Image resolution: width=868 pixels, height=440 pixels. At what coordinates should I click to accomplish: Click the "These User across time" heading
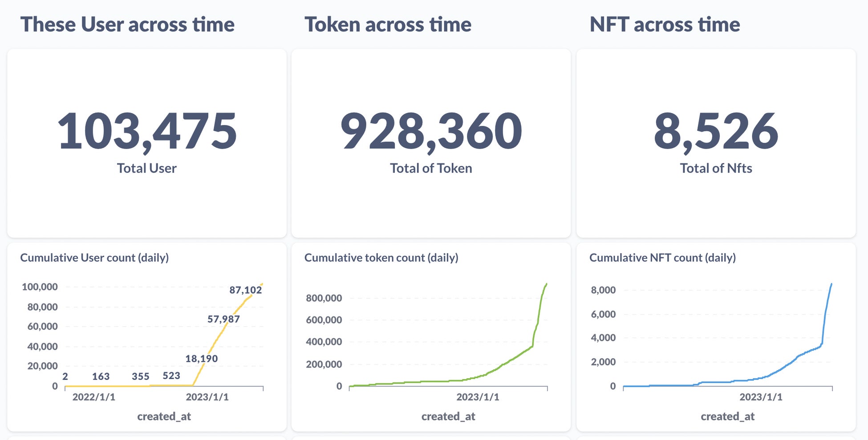[127, 24]
